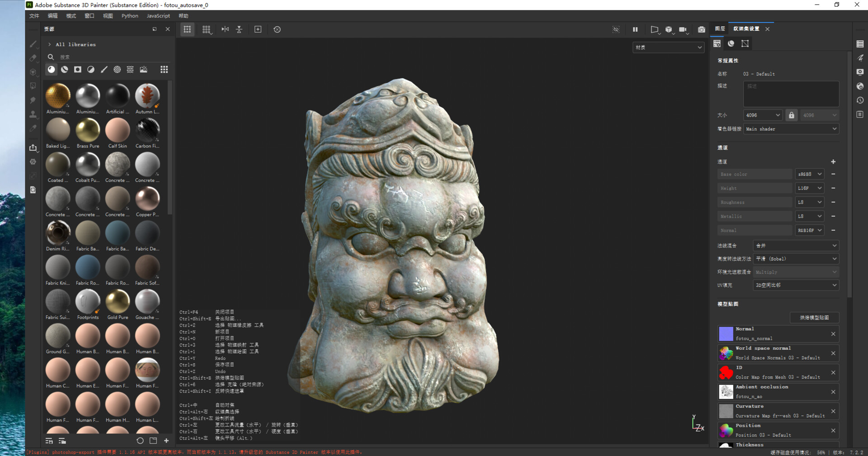Viewport: 868px width, 456px height.
Task: Click the export textures icon
Action: coord(33,147)
